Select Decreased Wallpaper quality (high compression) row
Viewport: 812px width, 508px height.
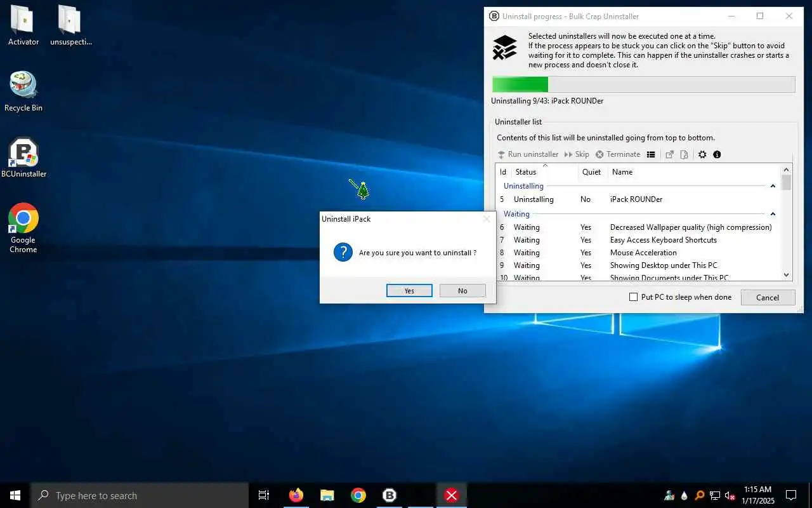pos(638,227)
